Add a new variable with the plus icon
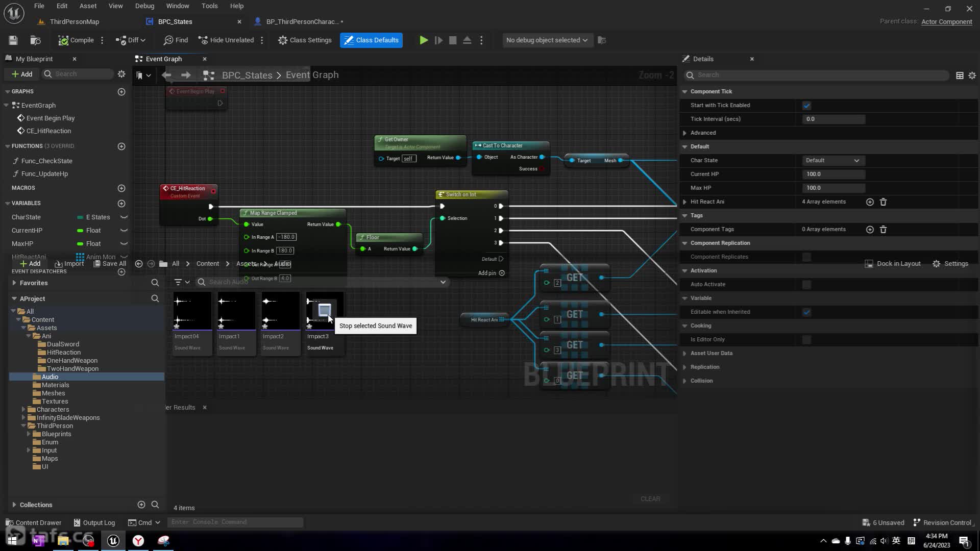The image size is (980, 551). [121, 204]
